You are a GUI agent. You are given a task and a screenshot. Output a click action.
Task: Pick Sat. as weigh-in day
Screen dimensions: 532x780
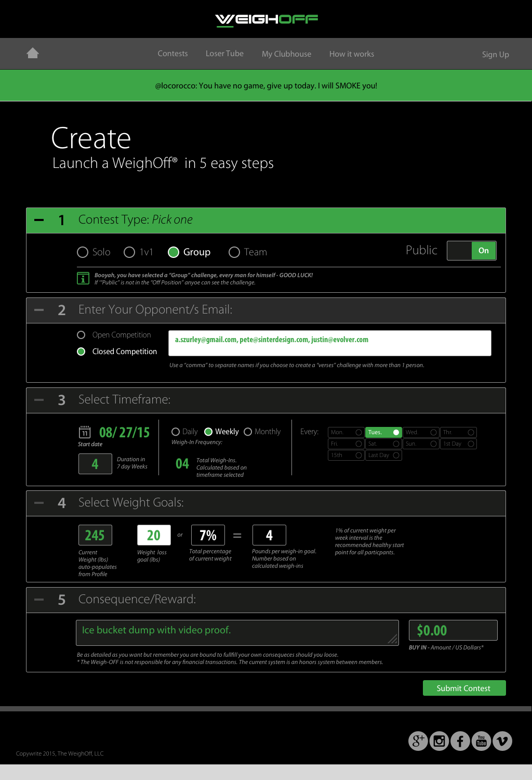(383, 444)
